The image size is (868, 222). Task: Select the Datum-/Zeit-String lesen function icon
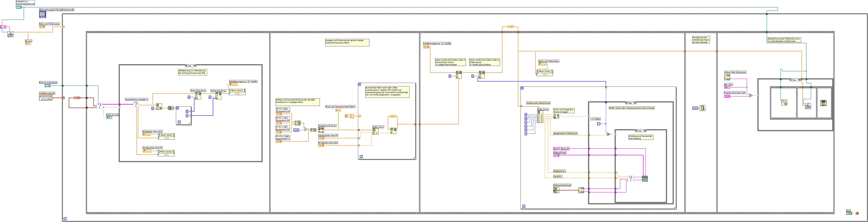(x=727, y=77)
